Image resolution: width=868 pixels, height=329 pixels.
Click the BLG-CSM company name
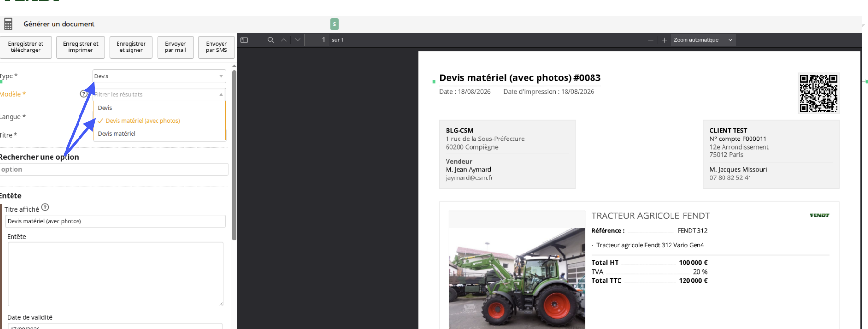460,131
